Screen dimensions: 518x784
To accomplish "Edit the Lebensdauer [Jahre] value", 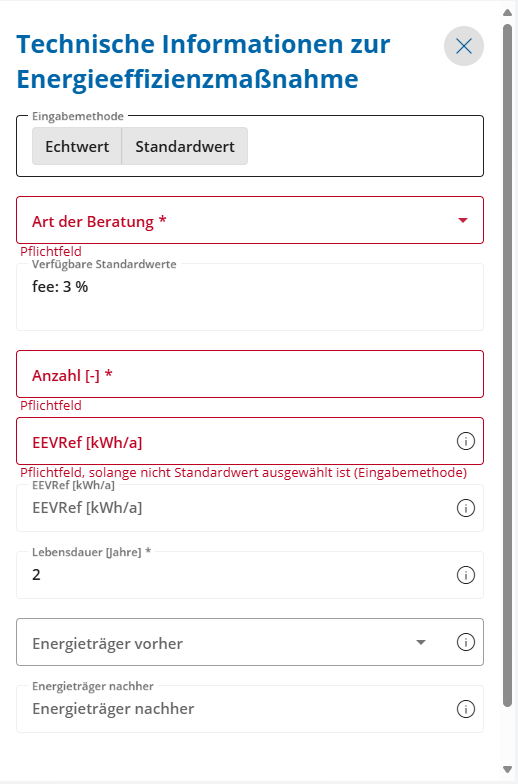I will (x=250, y=574).
